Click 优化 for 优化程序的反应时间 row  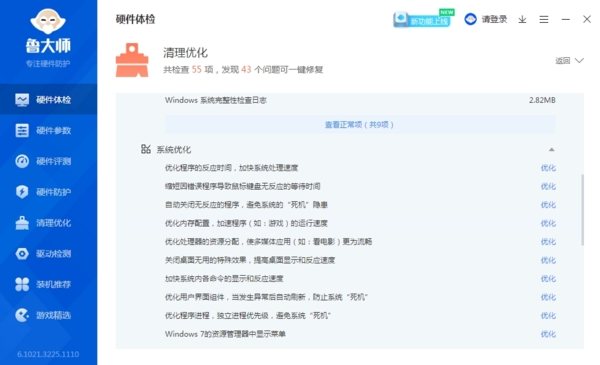click(548, 168)
